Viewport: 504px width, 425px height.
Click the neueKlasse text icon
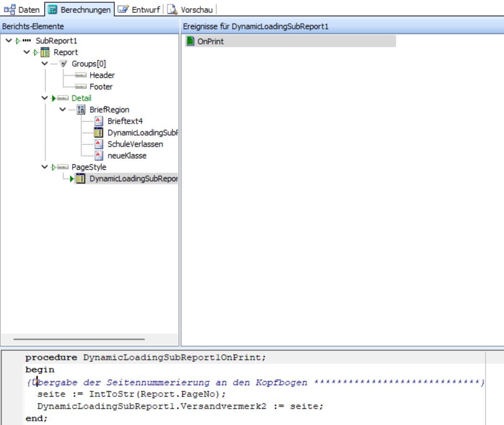[99, 156]
